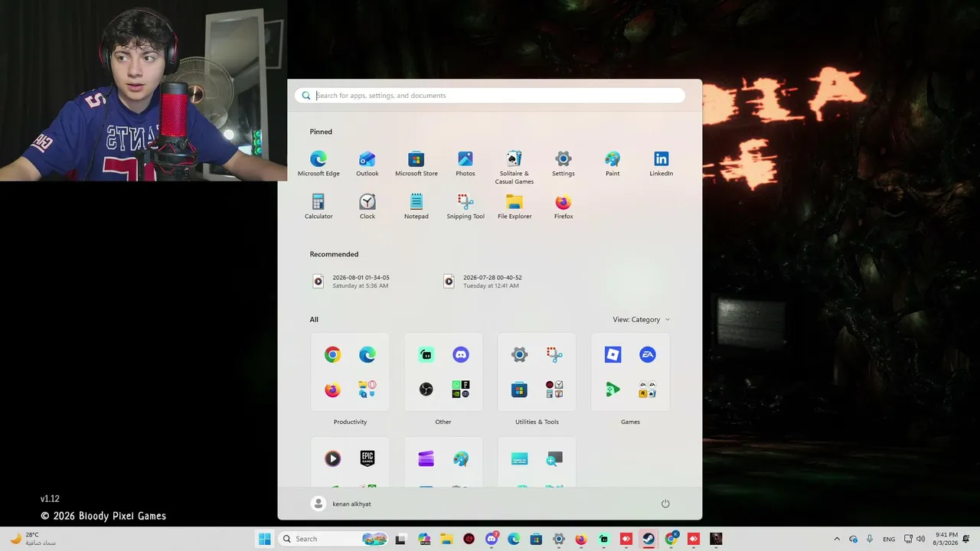
Task: Open the LinkedIn pinned app
Action: click(661, 164)
